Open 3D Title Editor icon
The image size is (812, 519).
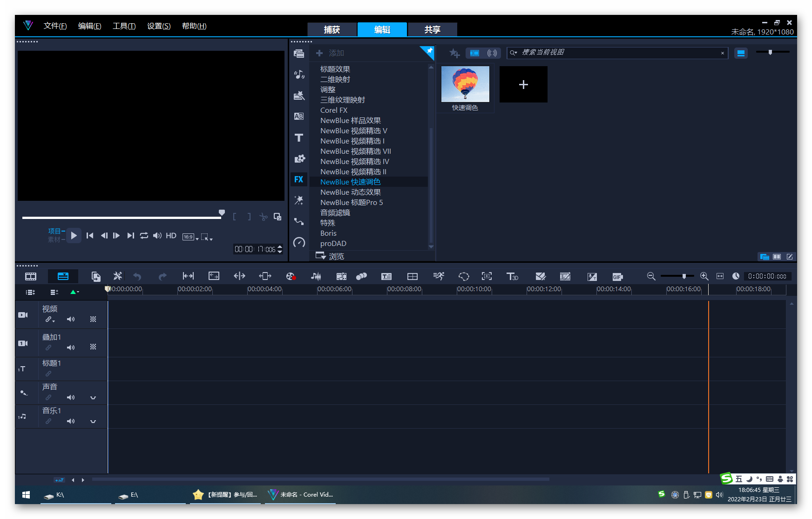(512, 276)
